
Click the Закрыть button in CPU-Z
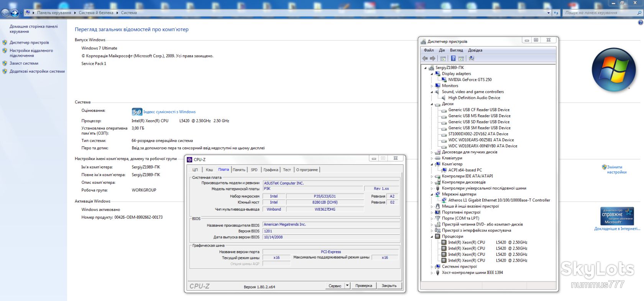(x=389, y=286)
